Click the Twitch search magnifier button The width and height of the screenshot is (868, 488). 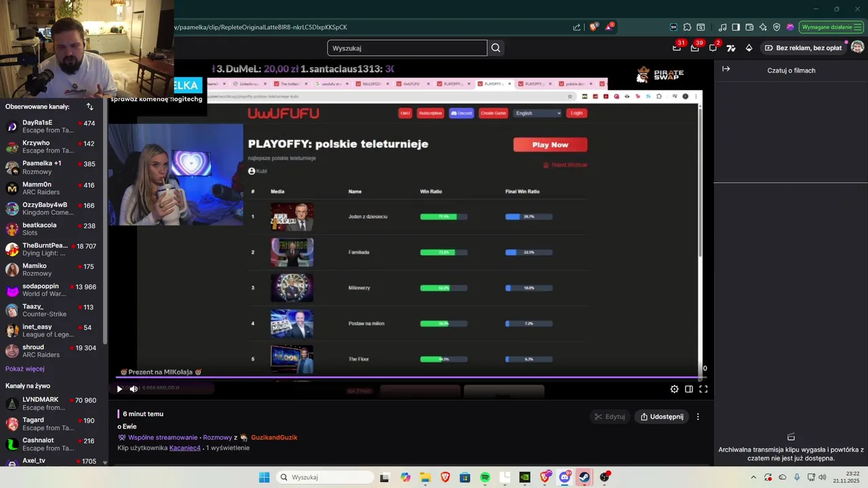pyautogui.click(x=496, y=48)
